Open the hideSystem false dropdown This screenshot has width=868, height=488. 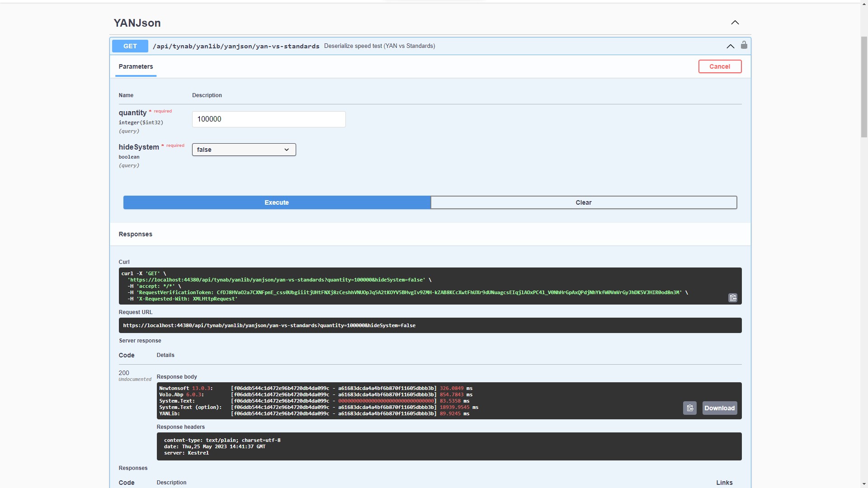[x=244, y=150]
